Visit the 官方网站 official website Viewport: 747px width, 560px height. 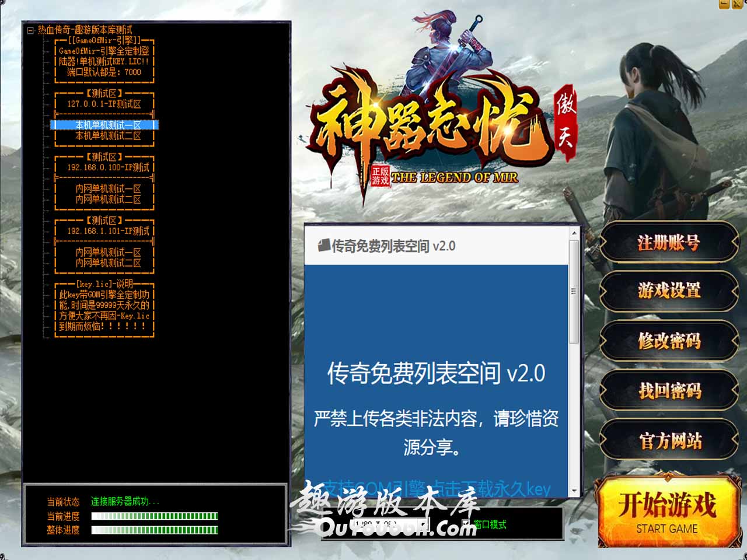(668, 441)
